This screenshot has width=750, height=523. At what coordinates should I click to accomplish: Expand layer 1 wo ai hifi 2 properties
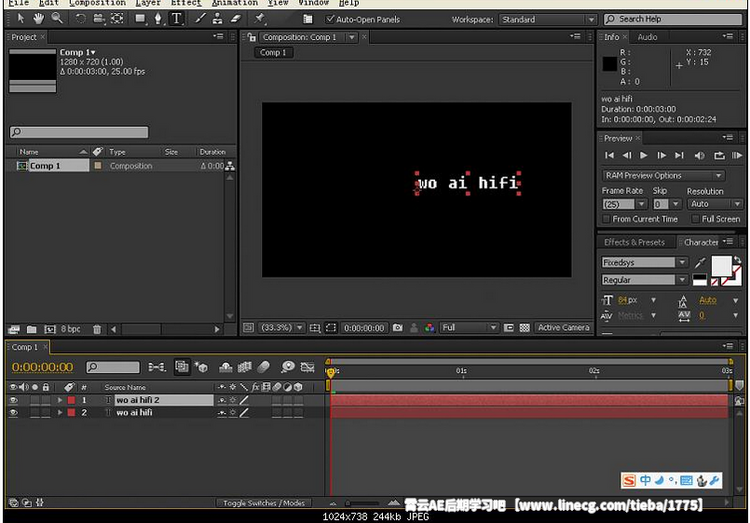(x=60, y=400)
